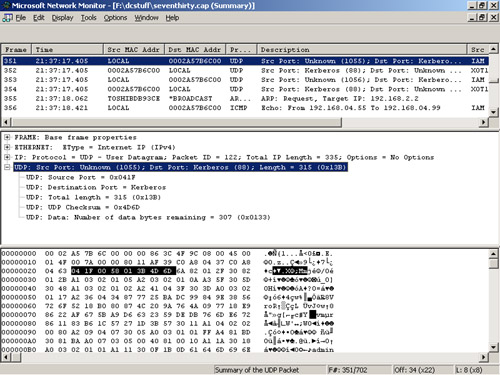Expand the ETHERNET: EType node

(x=7, y=147)
